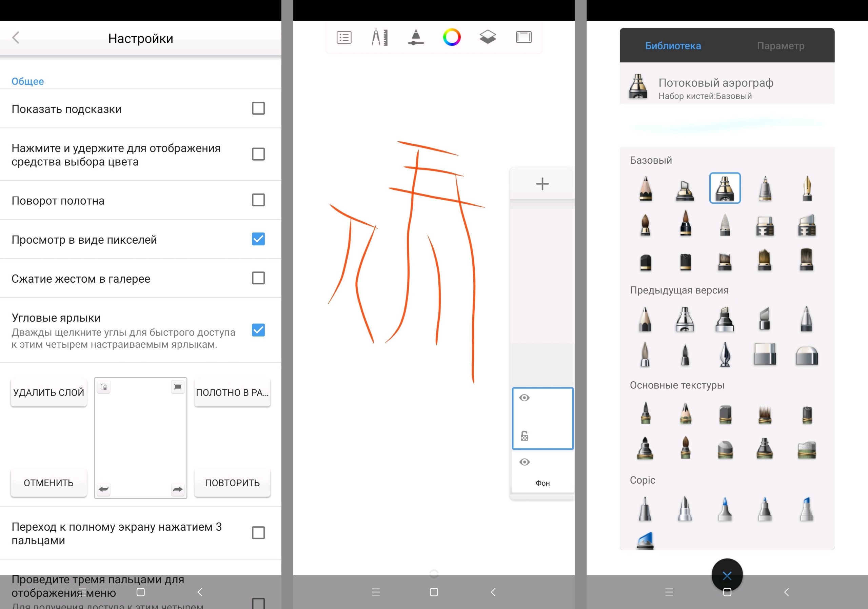Screen dimensions: 868x609
Task: Tap the brush stroke preview strip
Action: 727,125
